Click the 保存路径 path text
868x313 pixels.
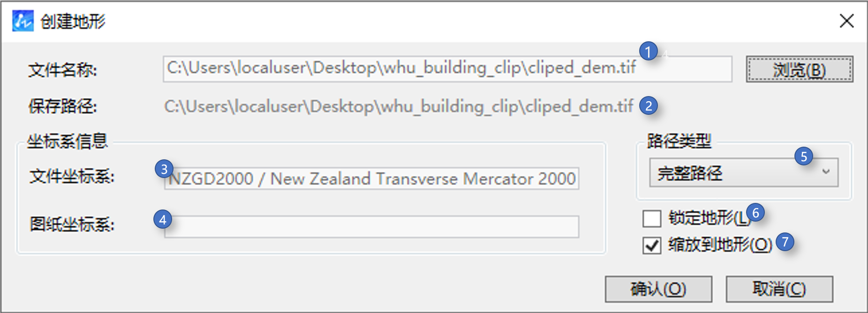399,107
